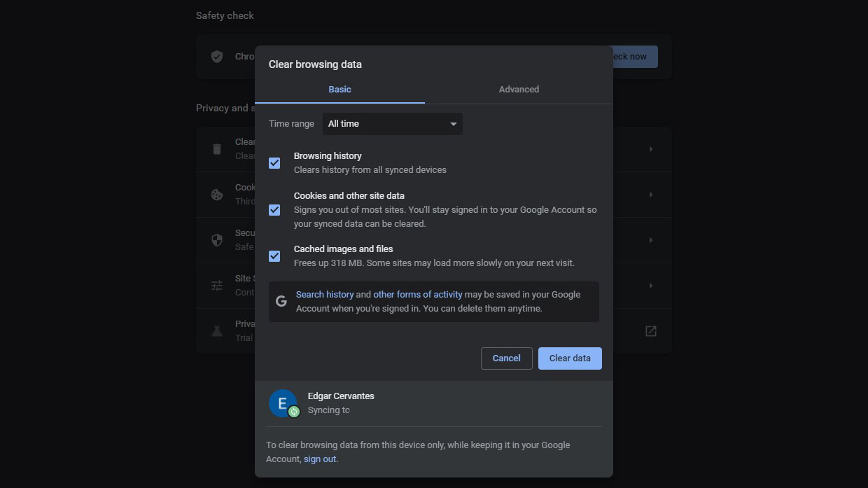Toggle Cached images and files checkbox
Screen dimensions: 868x488
274,256
